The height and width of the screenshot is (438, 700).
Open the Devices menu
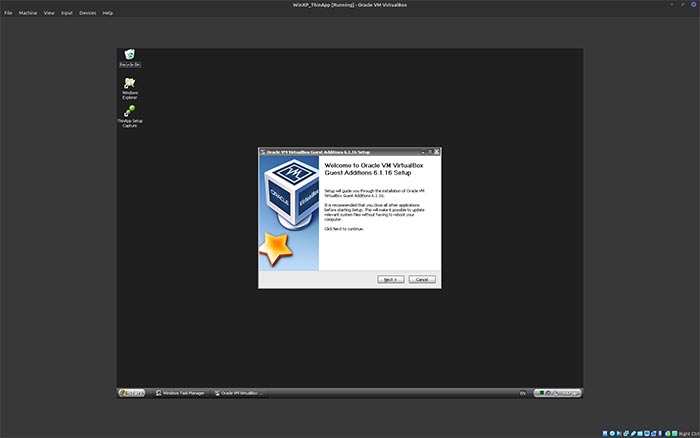(x=88, y=13)
